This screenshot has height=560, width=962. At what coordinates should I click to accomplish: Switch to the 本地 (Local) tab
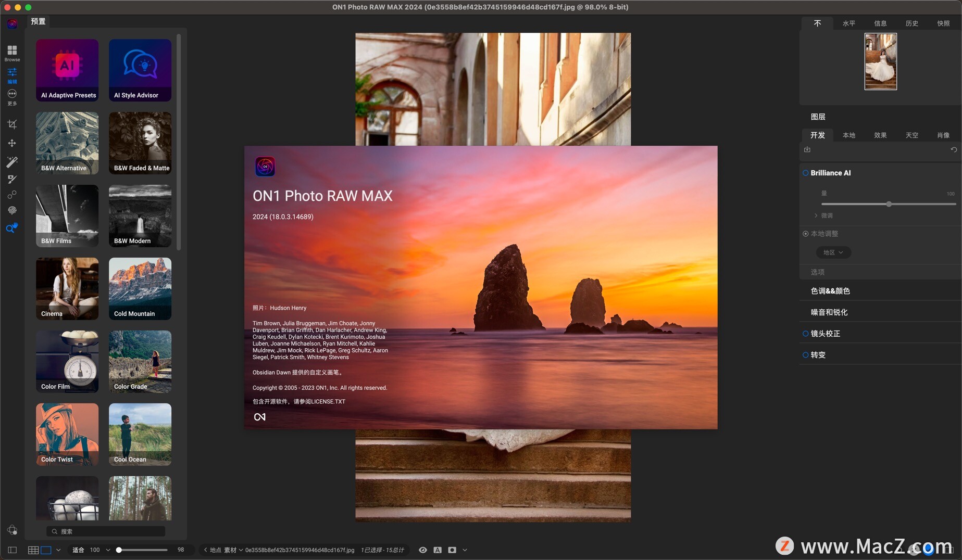pos(849,135)
